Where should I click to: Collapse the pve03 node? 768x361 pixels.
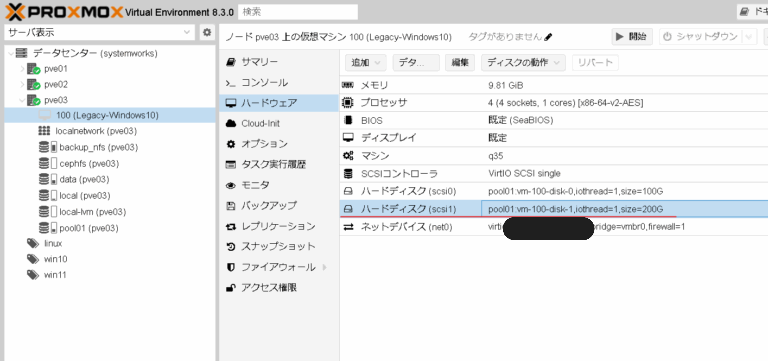[22, 100]
